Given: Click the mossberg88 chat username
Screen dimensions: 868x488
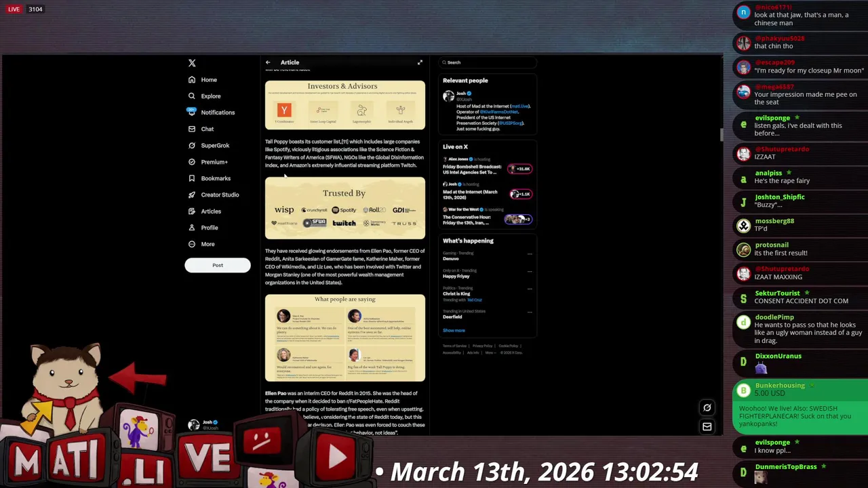Looking at the screenshot, I should click(x=774, y=221).
